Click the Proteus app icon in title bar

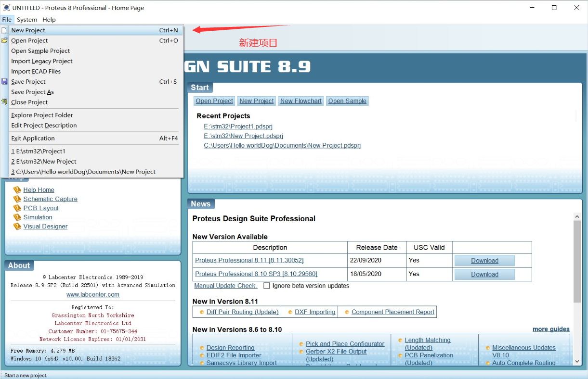(6, 8)
